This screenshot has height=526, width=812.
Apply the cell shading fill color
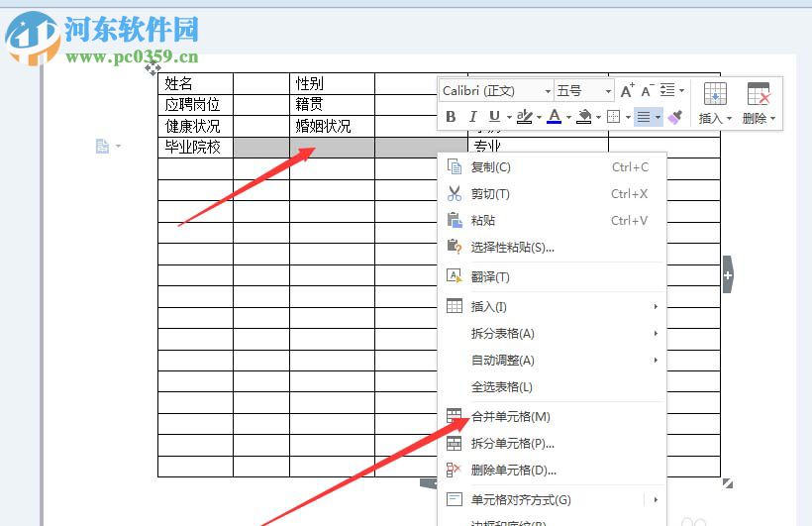[584, 117]
